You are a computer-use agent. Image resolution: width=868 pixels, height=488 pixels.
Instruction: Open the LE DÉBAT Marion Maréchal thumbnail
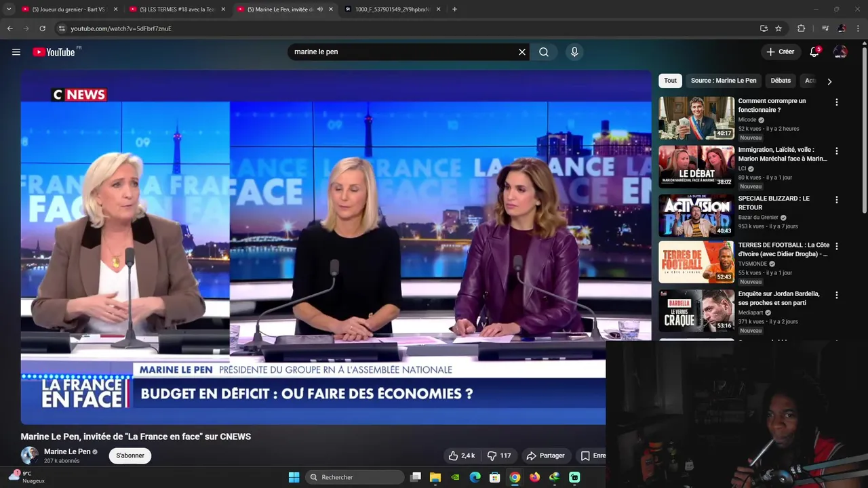(696, 167)
